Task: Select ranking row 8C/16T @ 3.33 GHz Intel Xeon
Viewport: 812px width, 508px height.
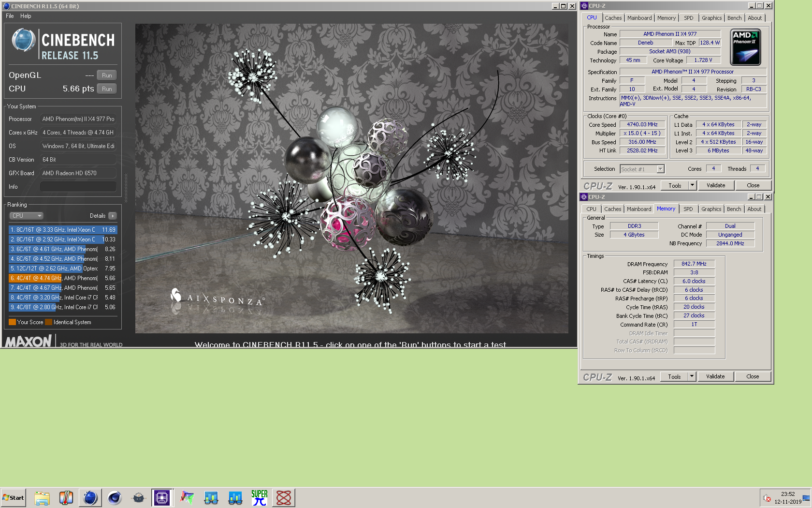Action: tap(63, 230)
